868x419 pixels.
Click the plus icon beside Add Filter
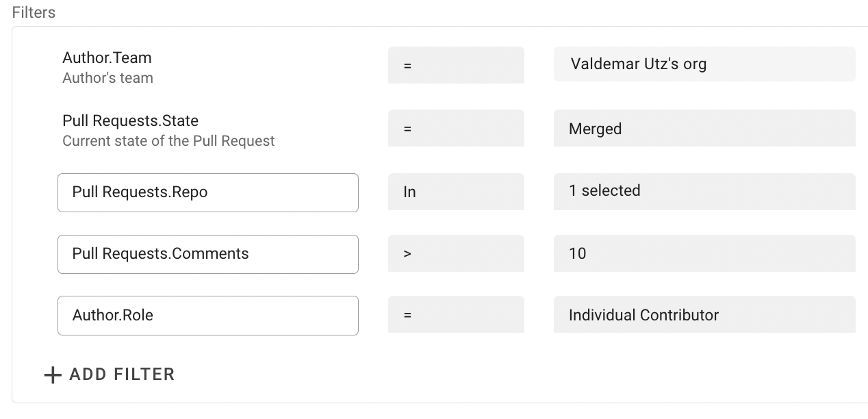pyautogui.click(x=53, y=375)
